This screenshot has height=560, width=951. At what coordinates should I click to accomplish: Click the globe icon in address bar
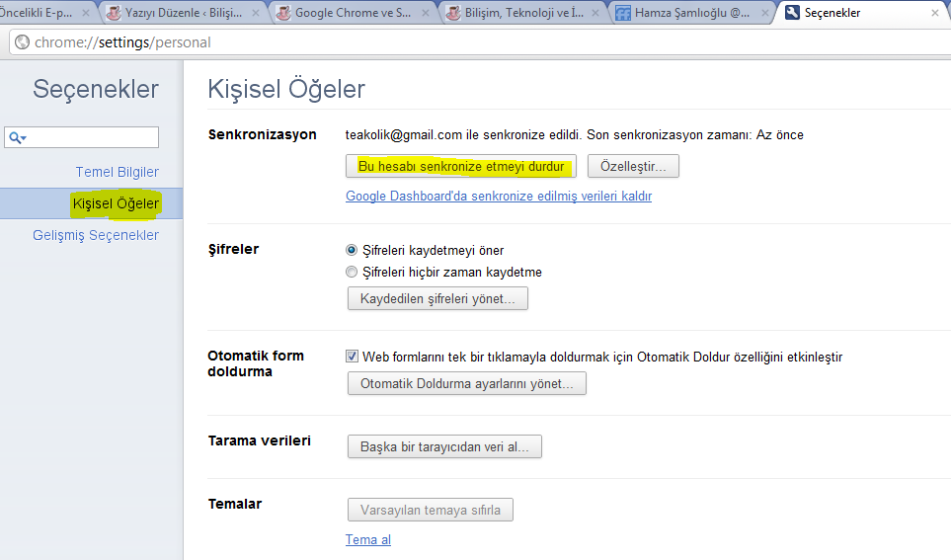tap(22, 41)
